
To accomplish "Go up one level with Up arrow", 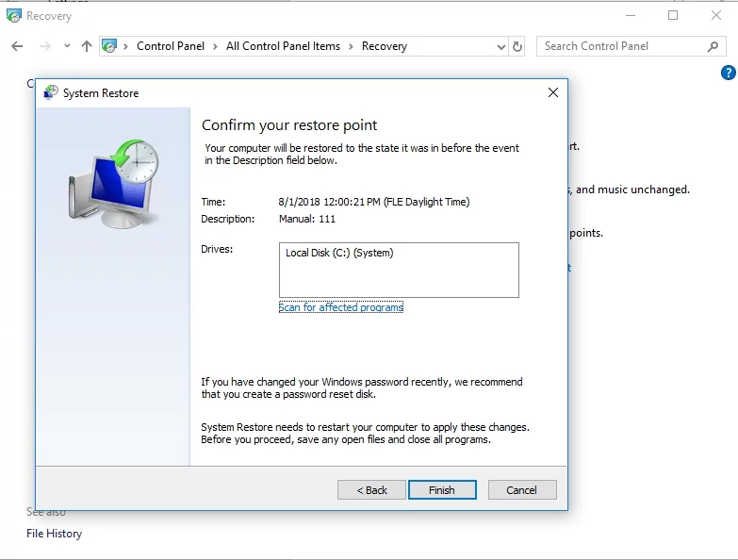I will tap(87, 46).
